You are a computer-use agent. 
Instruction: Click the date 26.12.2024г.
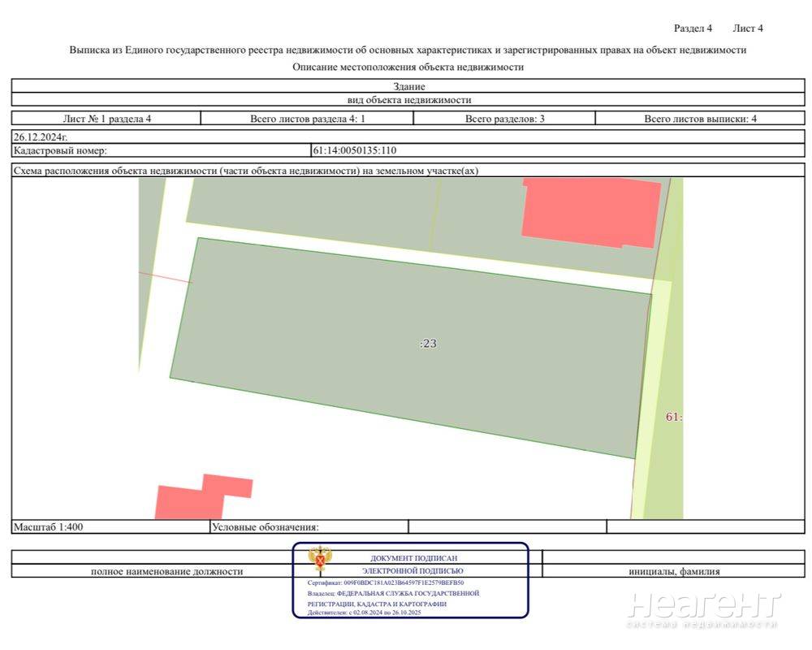[41, 137]
